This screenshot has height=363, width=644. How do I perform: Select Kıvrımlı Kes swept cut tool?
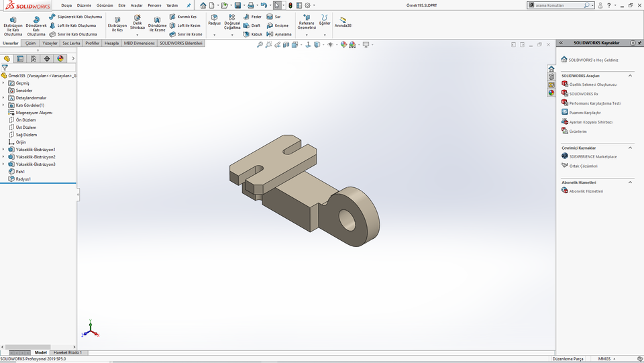click(183, 17)
